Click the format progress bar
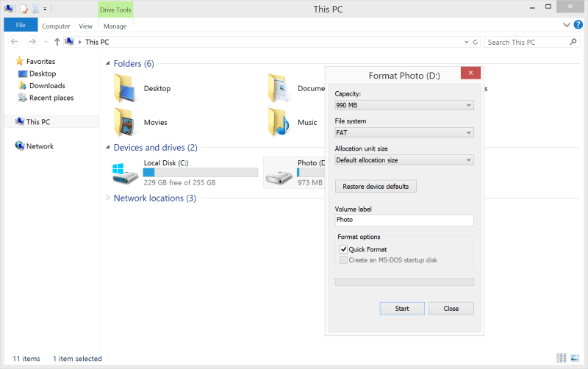Image resolution: width=588 pixels, height=369 pixels. (404, 282)
